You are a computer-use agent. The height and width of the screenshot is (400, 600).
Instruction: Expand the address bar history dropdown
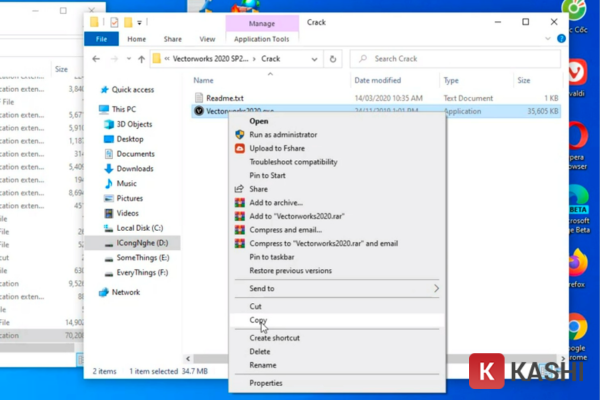(314, 59)
